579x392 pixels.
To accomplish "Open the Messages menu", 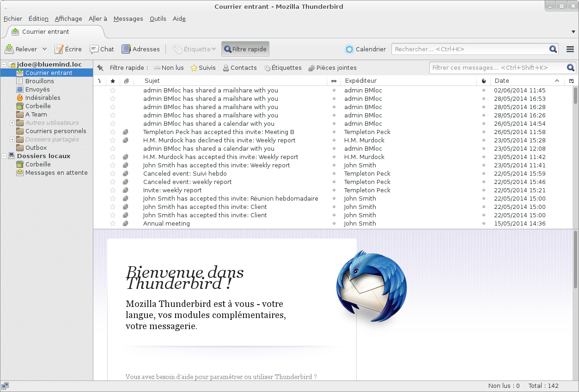I will 128,19.
